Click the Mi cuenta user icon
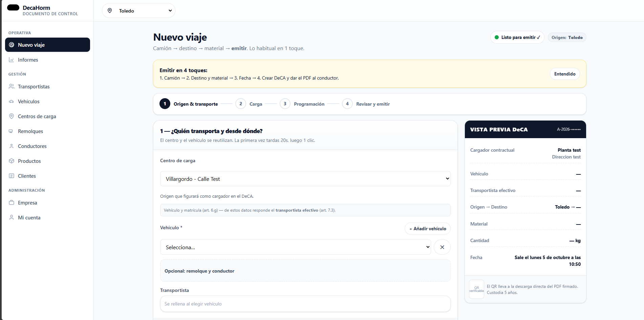Screen dimensions: 644x320 point(12,217)
